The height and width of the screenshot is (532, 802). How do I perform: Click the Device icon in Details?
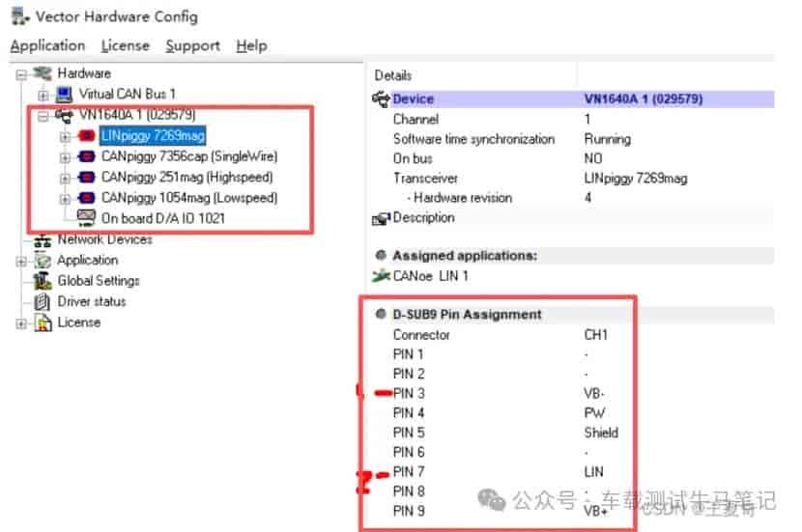(381, 98)
